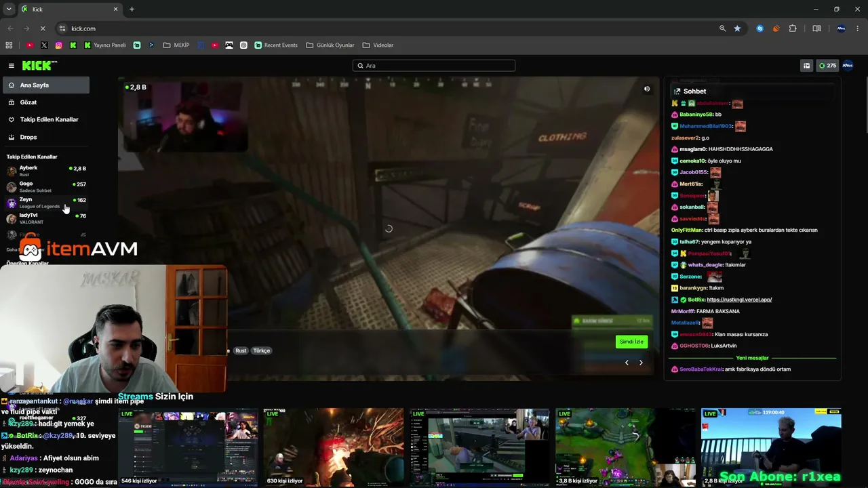Toggle the bookmark star for this page
Screen dimensions: 868x488
click(x=737, y=28)
